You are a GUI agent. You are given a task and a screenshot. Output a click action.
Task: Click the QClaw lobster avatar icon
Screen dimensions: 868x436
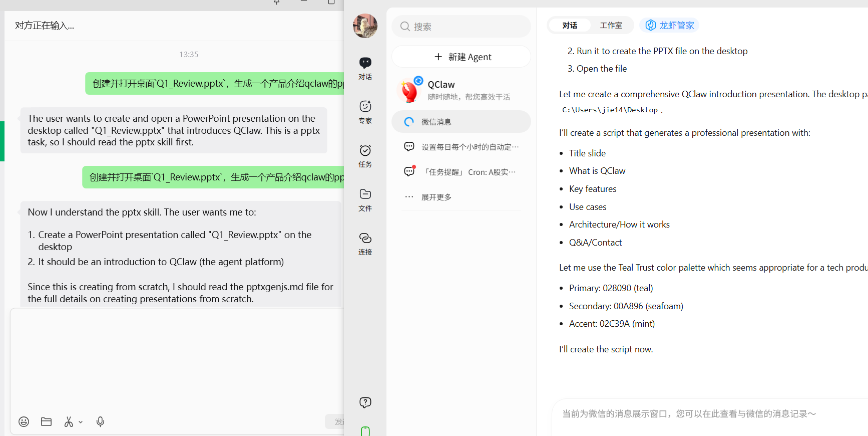pyautogui.click(x=409, y=90)
